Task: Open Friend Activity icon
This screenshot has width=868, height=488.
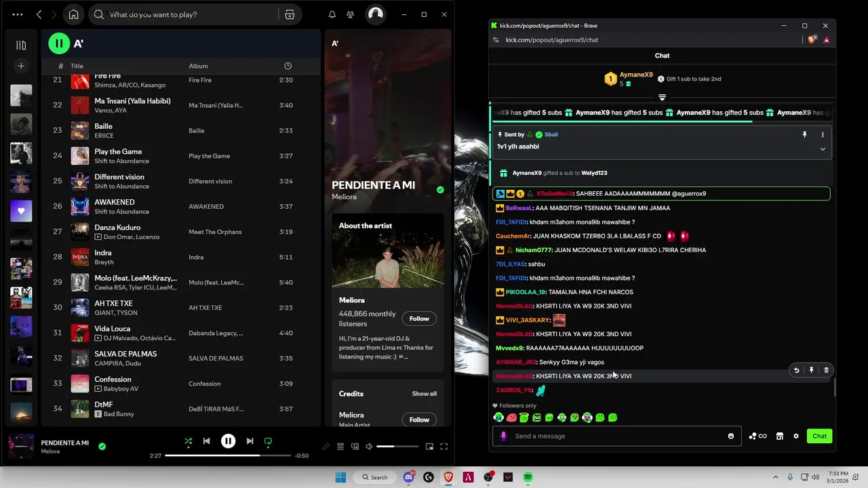Action: pyautogui.click(x=350, y=14)
